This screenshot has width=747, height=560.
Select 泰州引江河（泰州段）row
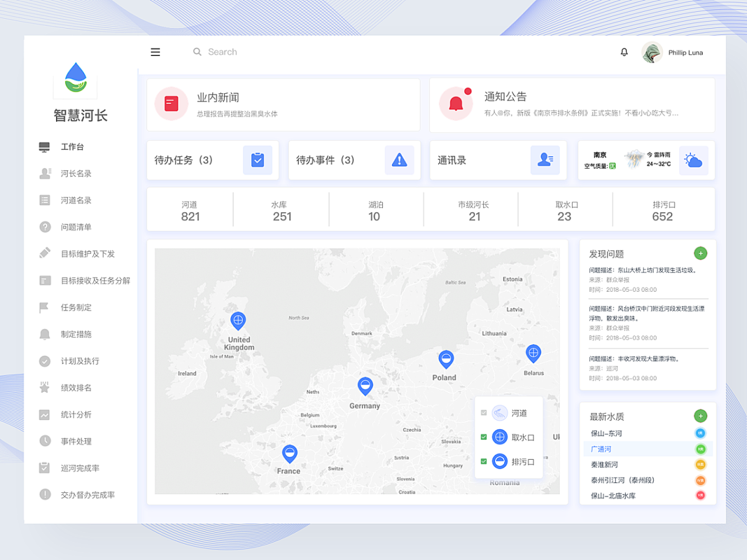coord(647,480)
